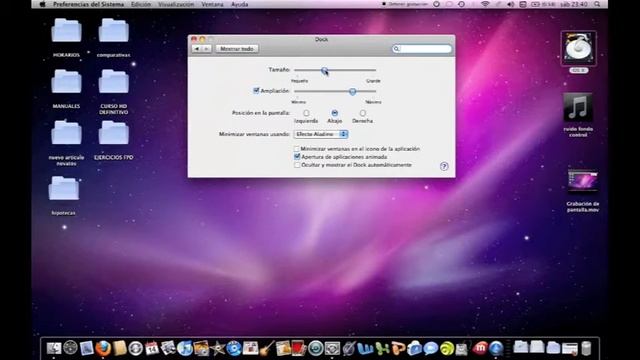Open Dock preferences help button
Image resolution: width=640 pixels, height=360 pixels.
click(444, 166)
